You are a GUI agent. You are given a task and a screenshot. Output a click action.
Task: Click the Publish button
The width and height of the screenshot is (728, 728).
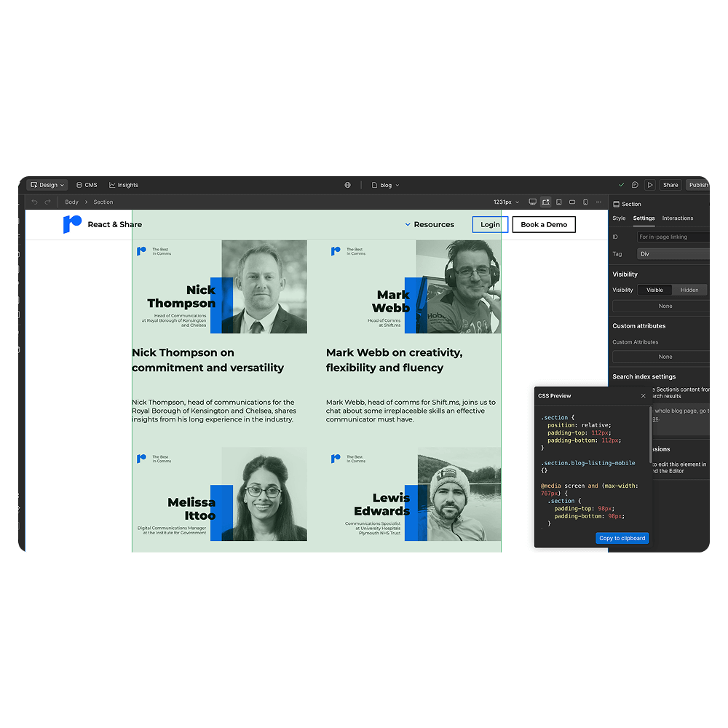point(698,184)
